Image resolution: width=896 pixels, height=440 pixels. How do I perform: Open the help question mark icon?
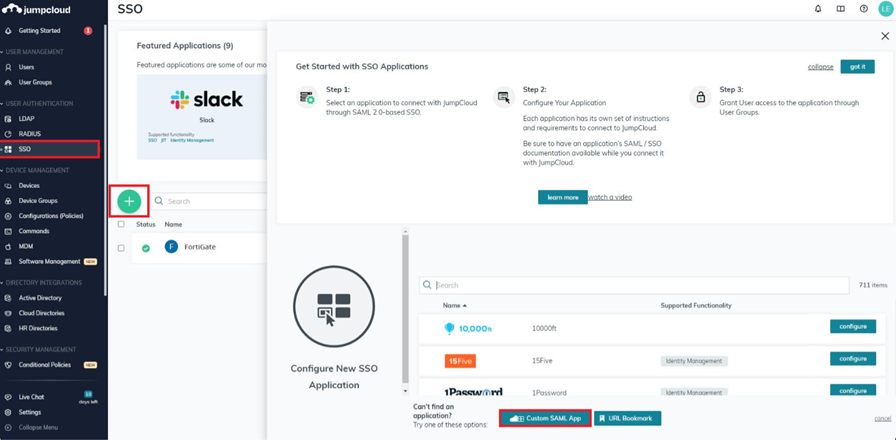tap(863, 9)
